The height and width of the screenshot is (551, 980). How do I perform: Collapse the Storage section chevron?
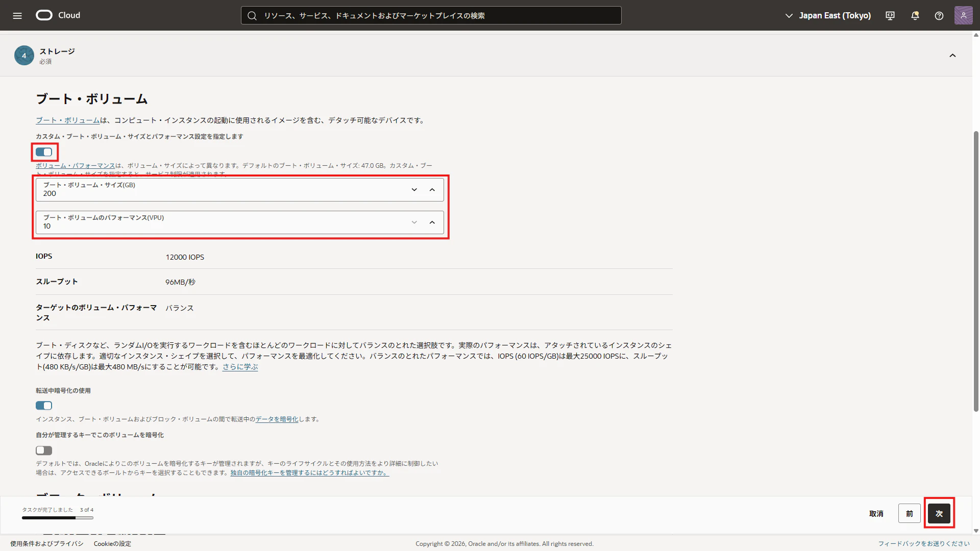[x=952, y=56]
